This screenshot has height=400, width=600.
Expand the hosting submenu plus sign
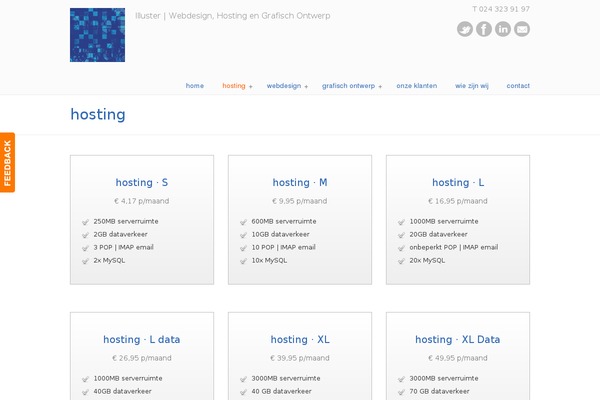click(x=251, y=87)
